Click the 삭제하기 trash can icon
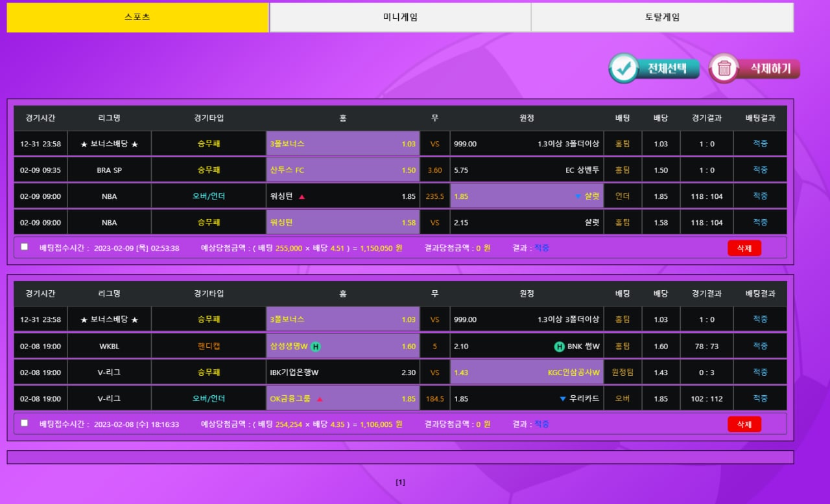 point(724,69)
